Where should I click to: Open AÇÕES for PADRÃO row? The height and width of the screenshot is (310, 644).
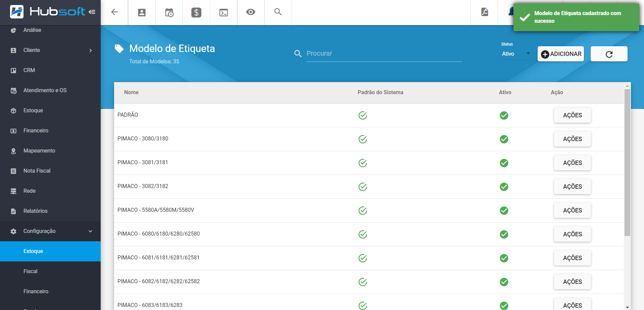(x=573, y=115)
